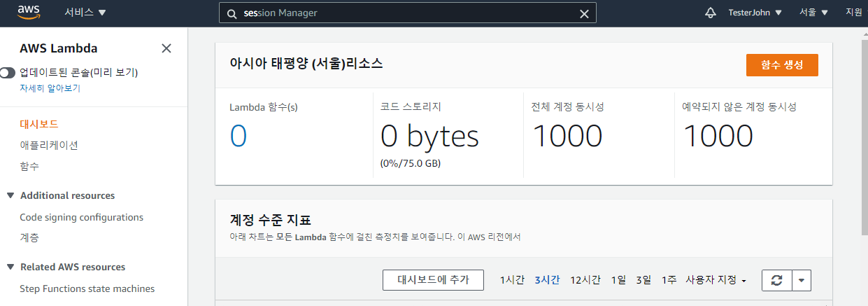Screen dimensions: 868x306
Task: Select the 1주 time range
Action: coord(669,280)
